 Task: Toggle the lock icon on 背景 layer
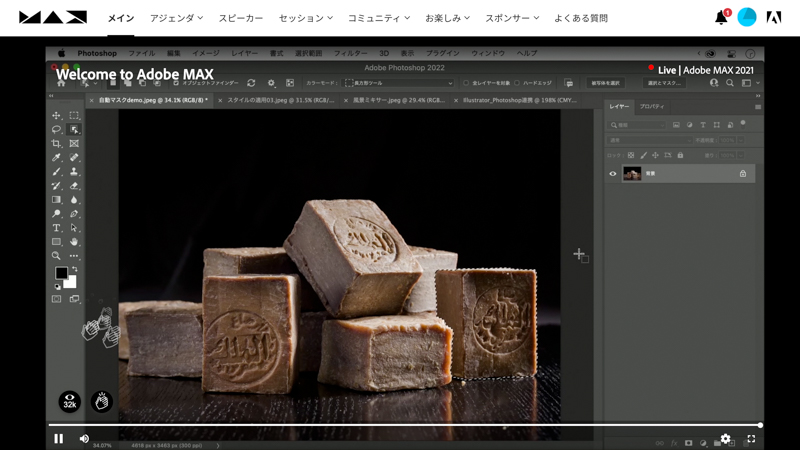(x=743, y=173)
